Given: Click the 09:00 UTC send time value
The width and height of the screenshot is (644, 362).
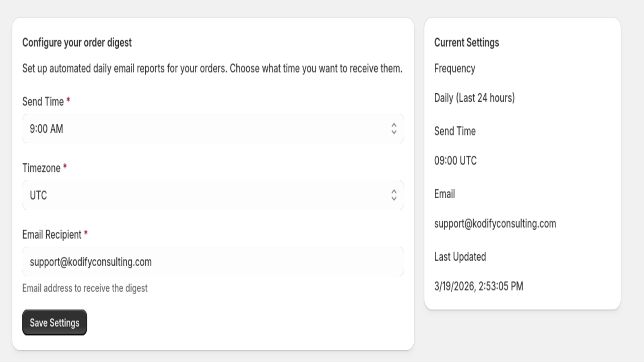Looking at the screenshot, I should pyautogui.click(x=455, y=161).
